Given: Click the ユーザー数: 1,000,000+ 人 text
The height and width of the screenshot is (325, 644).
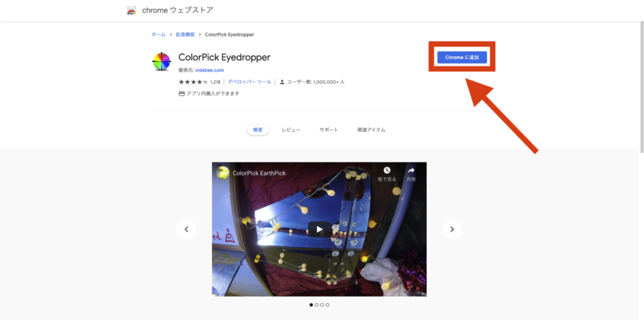Looking at the screenshot, I should [316, 82].
